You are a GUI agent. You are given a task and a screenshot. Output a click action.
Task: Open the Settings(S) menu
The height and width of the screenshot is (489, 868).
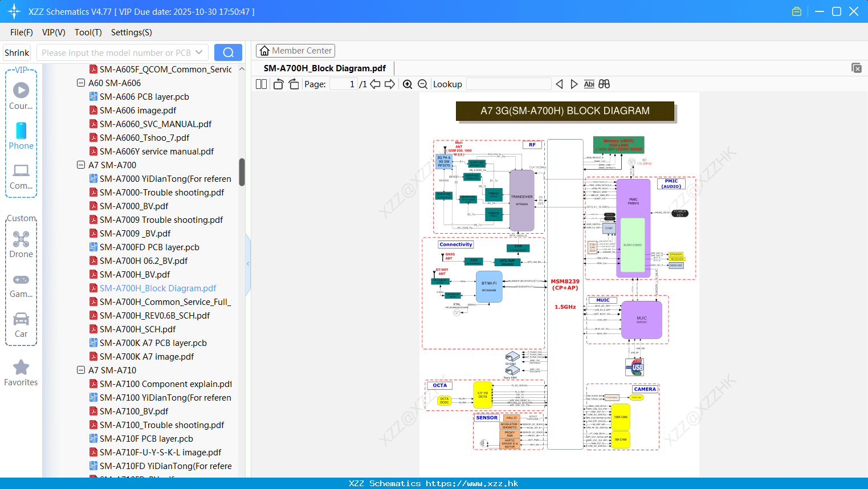132,32
